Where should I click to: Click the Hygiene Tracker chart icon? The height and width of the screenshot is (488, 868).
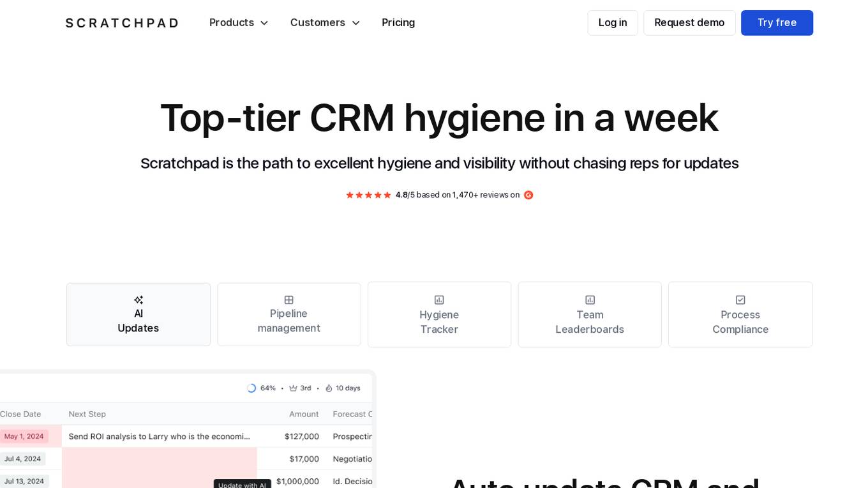coord(439,300)
